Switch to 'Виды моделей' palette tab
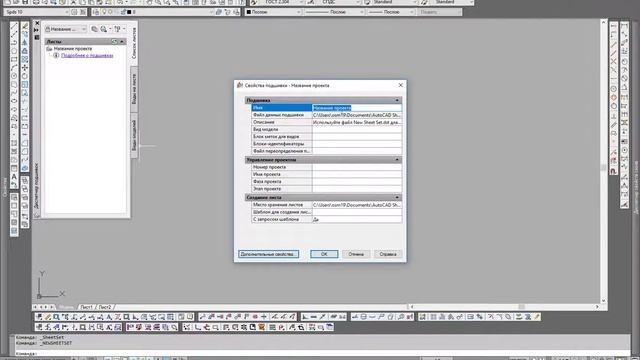The width and height of the screenshot is (640, 360). click(134, 135)
